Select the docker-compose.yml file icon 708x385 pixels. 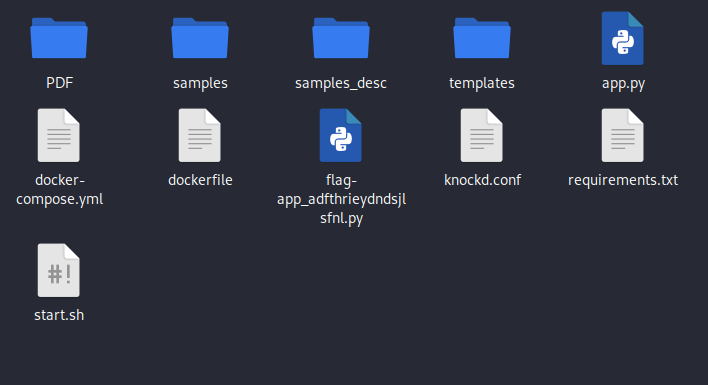59,135
